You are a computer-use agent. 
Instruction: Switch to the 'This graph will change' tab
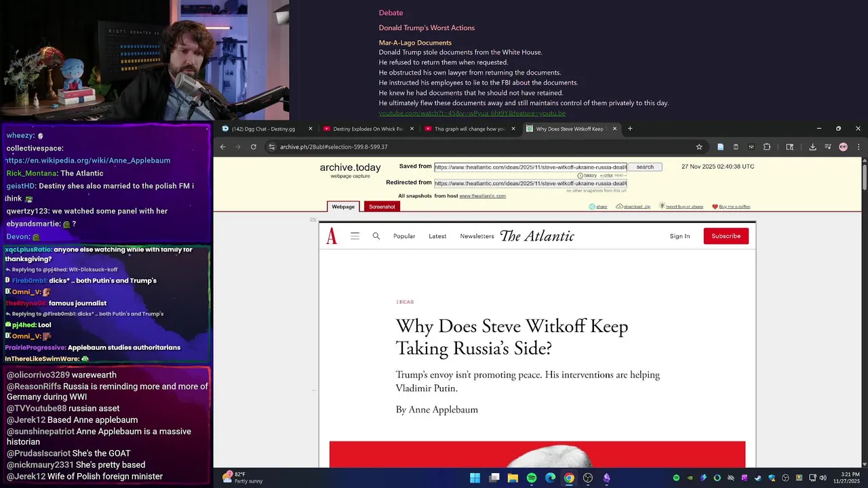point(470,129)
